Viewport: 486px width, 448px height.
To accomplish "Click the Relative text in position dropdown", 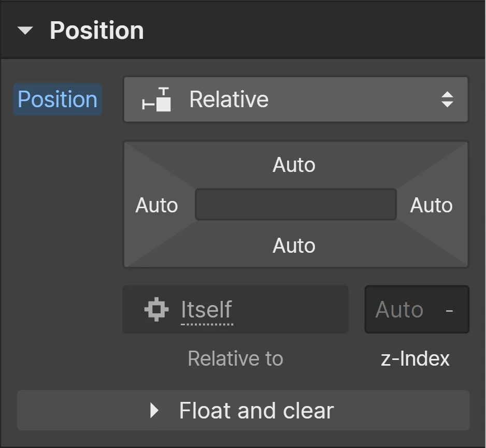I will click(x=228, y=99).
